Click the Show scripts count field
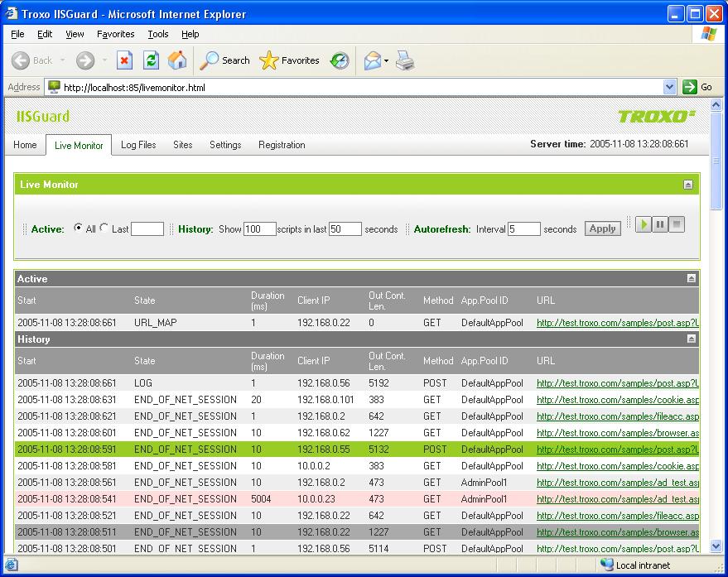 point(260,228)
